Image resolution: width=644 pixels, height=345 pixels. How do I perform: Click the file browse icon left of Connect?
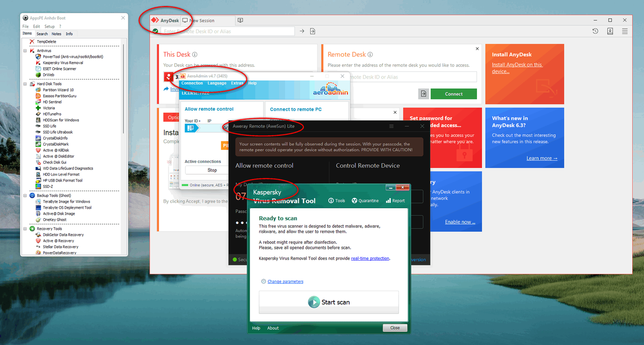pos(424,94)
